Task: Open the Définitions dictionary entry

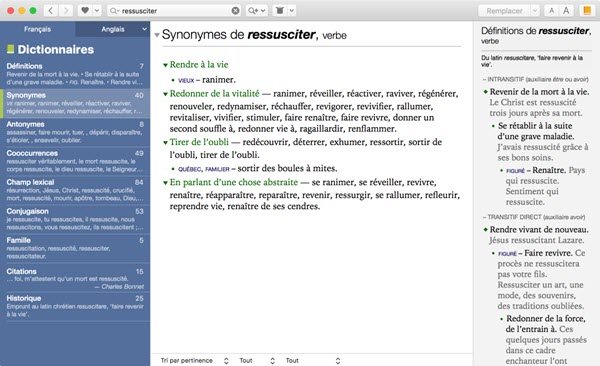Action: pyautogui.click(x=75, y=74)
